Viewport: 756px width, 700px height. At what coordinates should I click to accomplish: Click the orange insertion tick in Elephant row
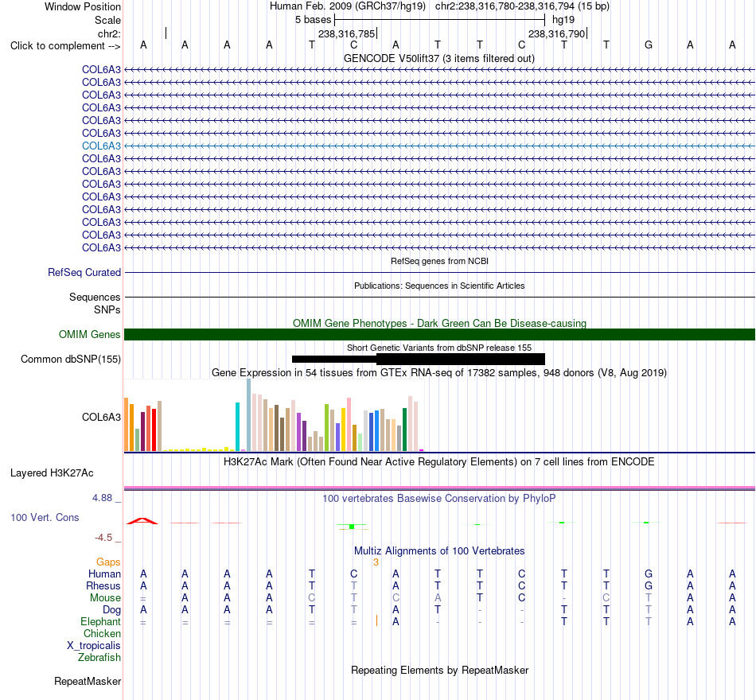(x=376, y=620)
